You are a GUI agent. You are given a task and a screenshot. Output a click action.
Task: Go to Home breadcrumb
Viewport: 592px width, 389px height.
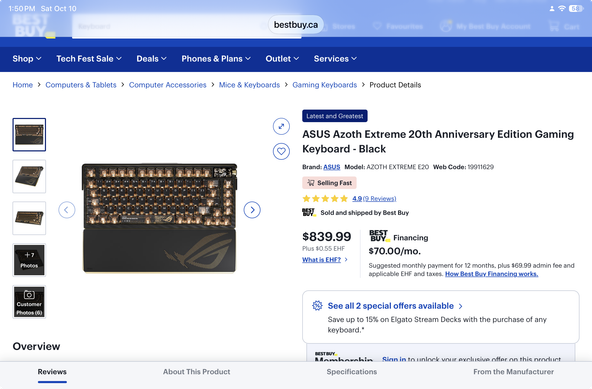pos(23,85)
